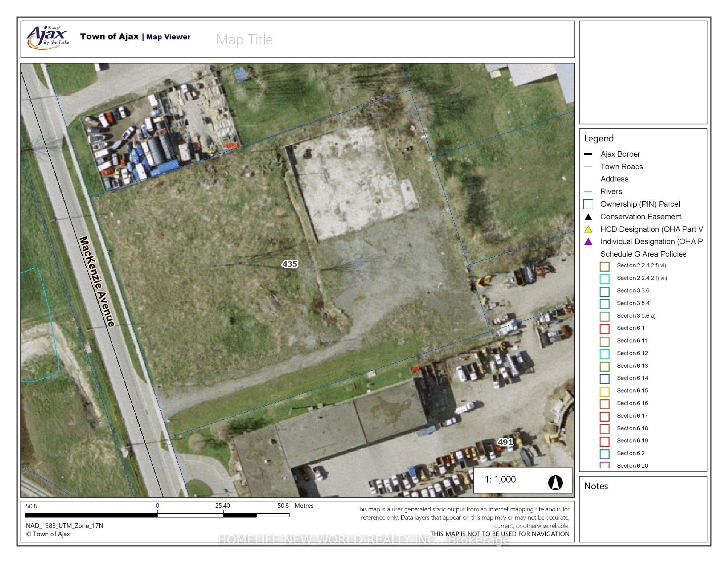Click the MacKenzie Avenue street label
Viewport: 728px width, 563px height.
[x=97, y=281]
